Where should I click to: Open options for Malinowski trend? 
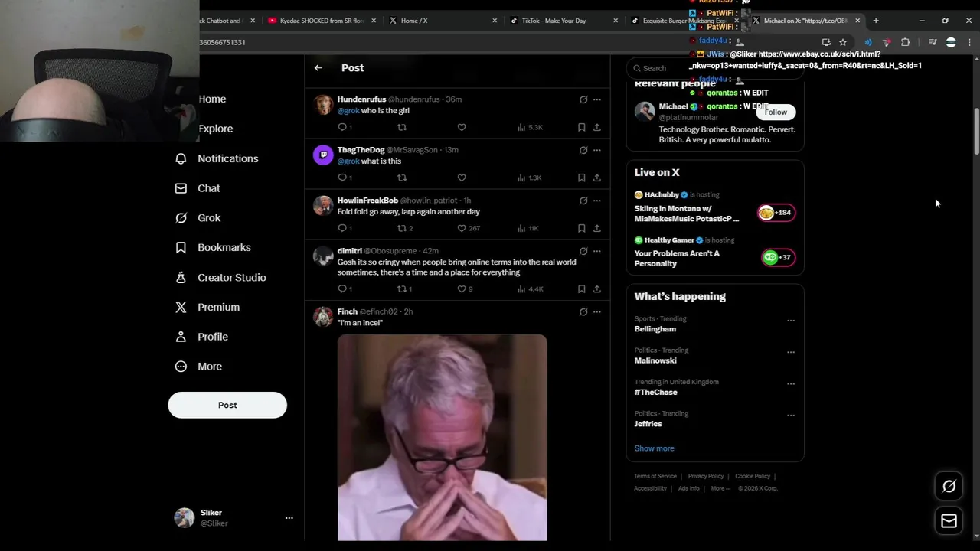click(791, 352)
